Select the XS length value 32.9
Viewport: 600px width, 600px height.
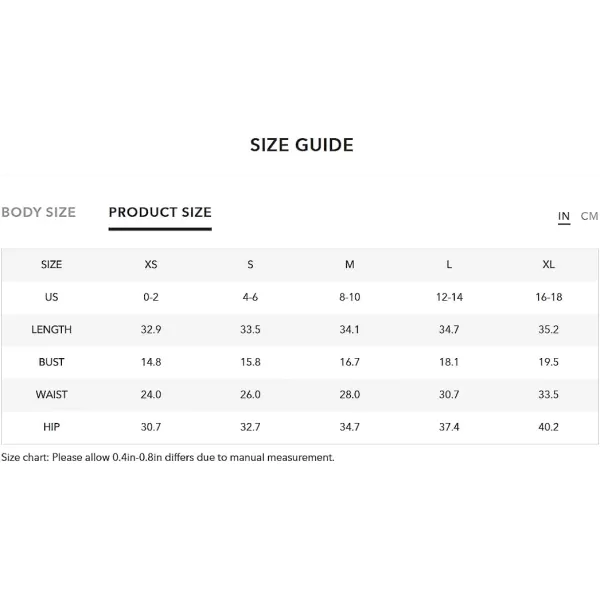pyautogui.click(x=151, y=329)
